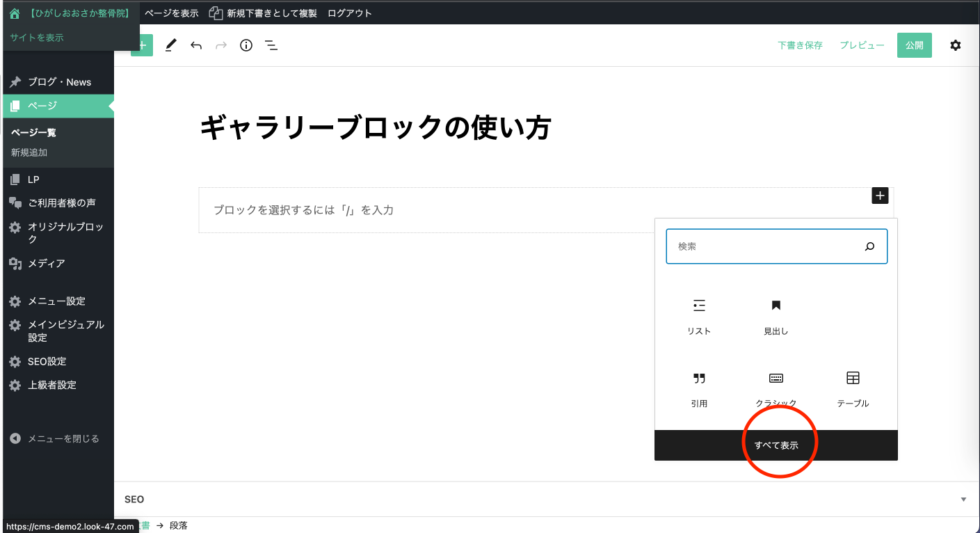The height and width of the screenshot is (533, 980).
Task: Click the 公開 publish button
Action: pos(914,45)
